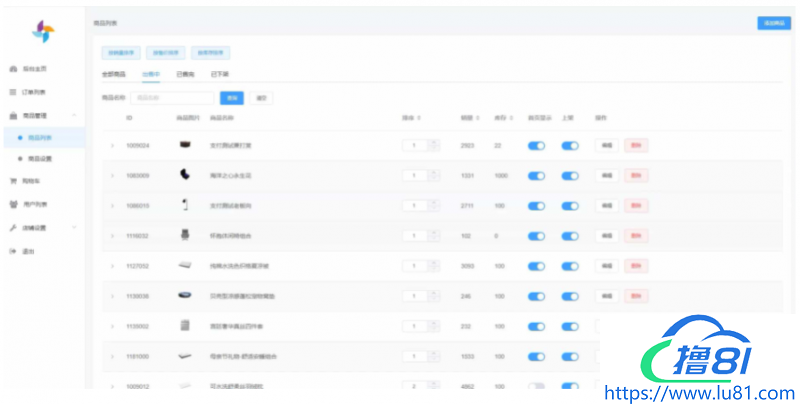Screen dimensions: 800x404
Task: Toggle on-shelf switch for product 1083009
Action: 570,175
